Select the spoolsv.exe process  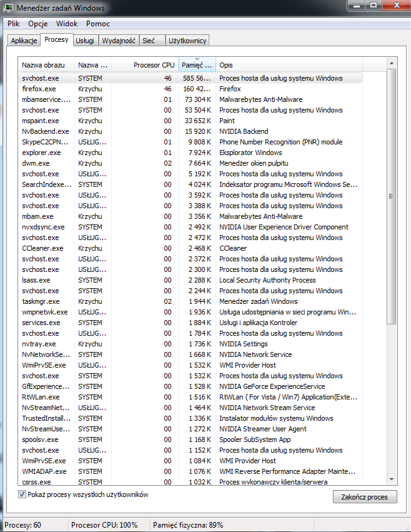(191, 439)
